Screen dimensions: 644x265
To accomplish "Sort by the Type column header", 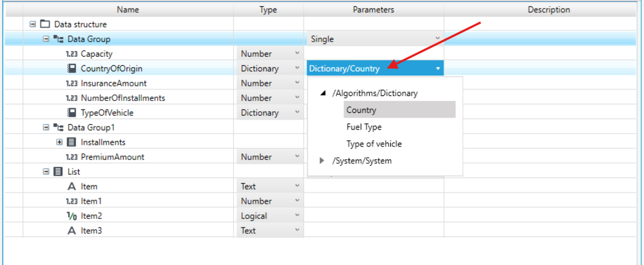I will [x=268, y=10].
